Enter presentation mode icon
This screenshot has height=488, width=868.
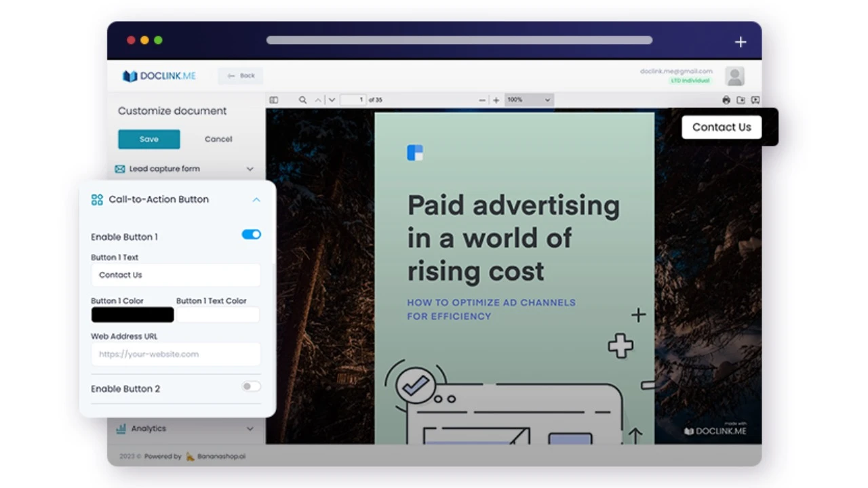(755, 100)
